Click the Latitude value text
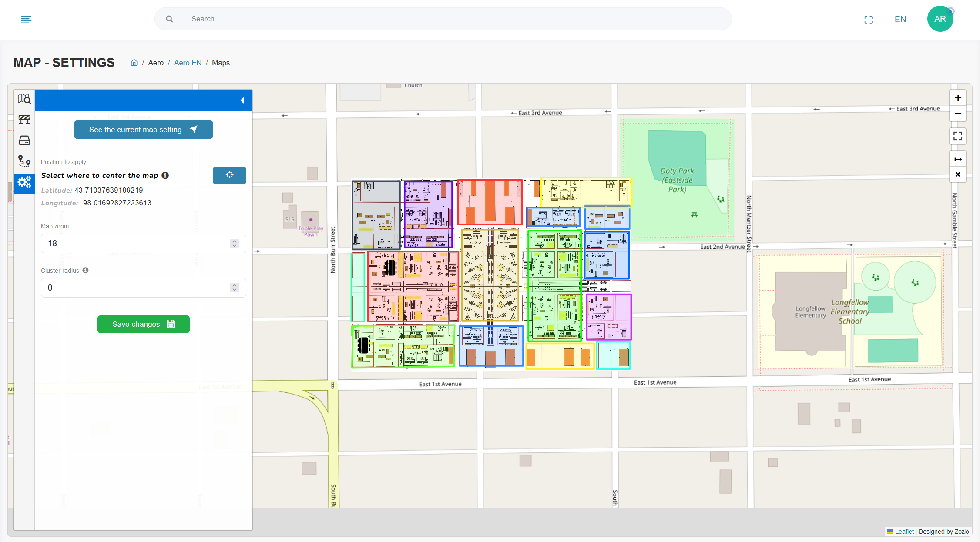The width and height of the screenshot is (980, 542). (109, 190)
